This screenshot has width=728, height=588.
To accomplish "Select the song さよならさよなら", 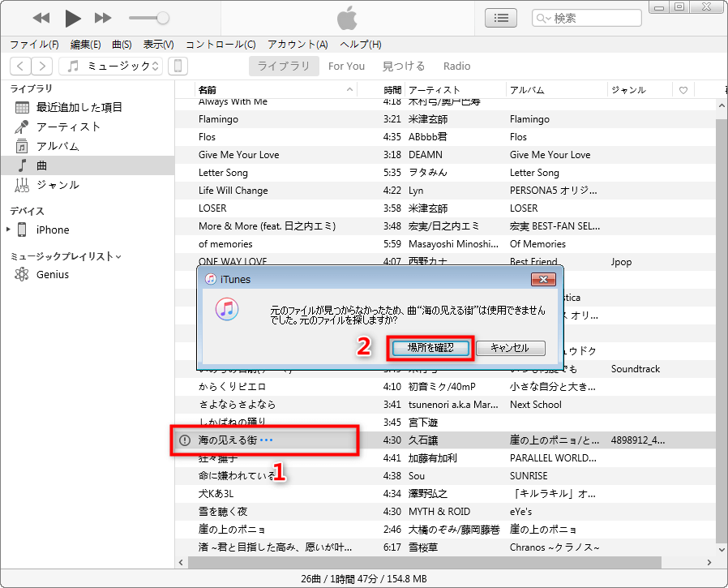I will point(237,405).
